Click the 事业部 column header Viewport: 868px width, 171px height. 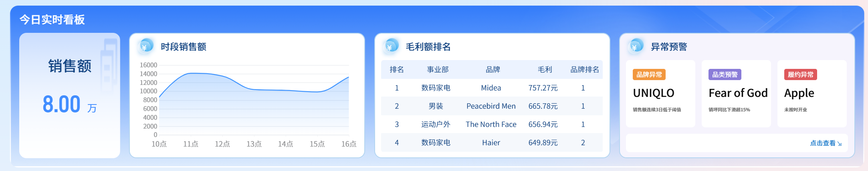(438, 70)
